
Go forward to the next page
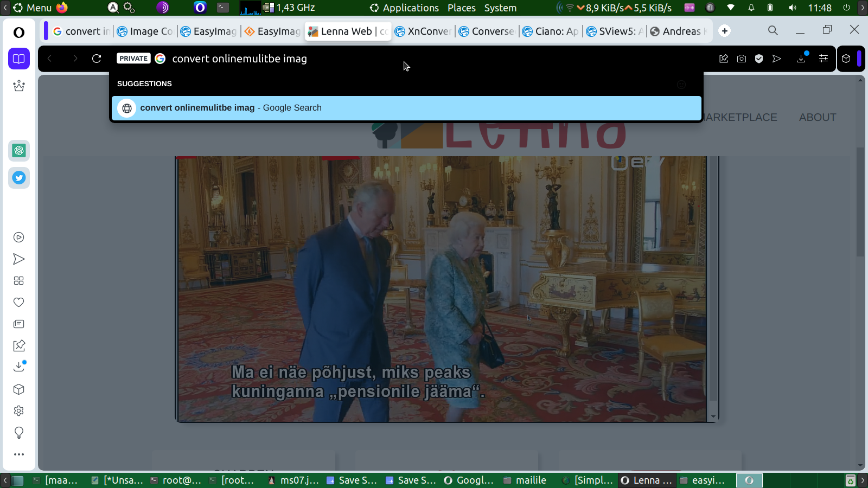click(75, 59)
